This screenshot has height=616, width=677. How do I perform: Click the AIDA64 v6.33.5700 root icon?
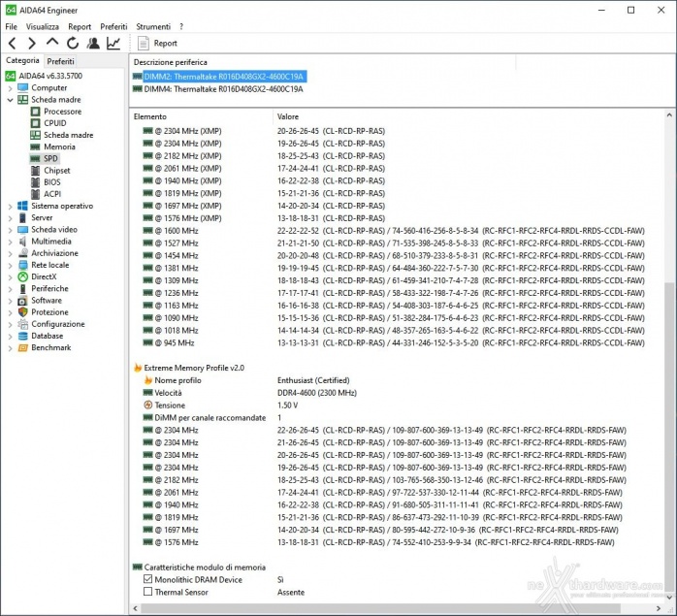[x=11, y=76]
